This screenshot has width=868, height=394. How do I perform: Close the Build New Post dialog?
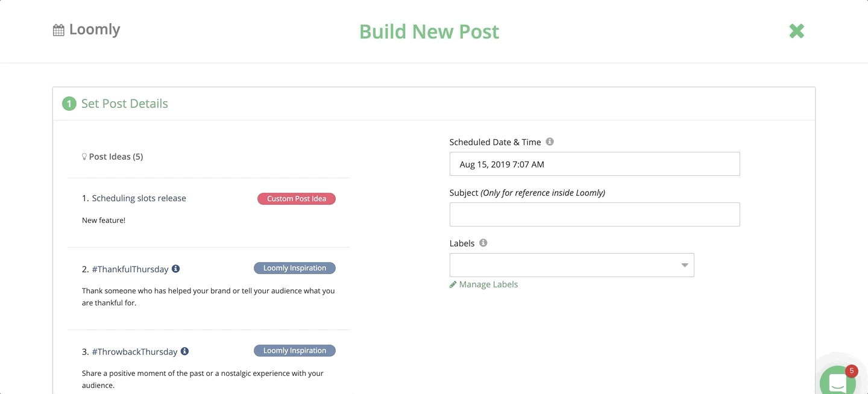(796, 30)
